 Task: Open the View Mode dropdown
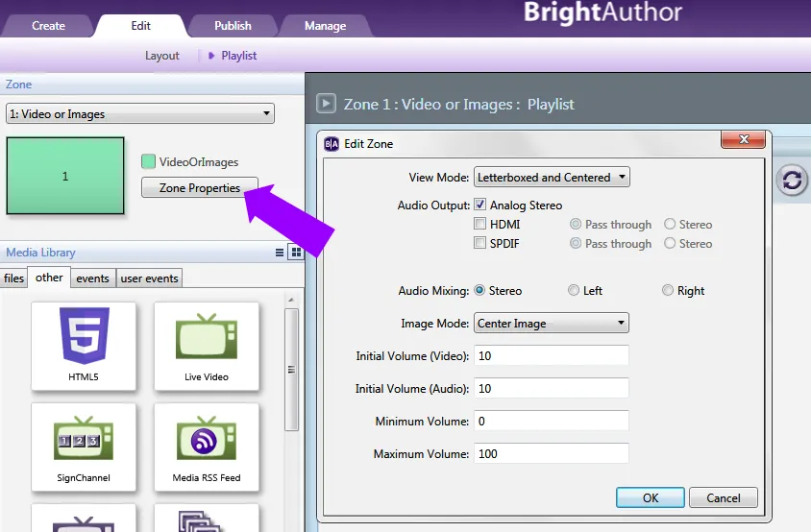pos(552,177)
